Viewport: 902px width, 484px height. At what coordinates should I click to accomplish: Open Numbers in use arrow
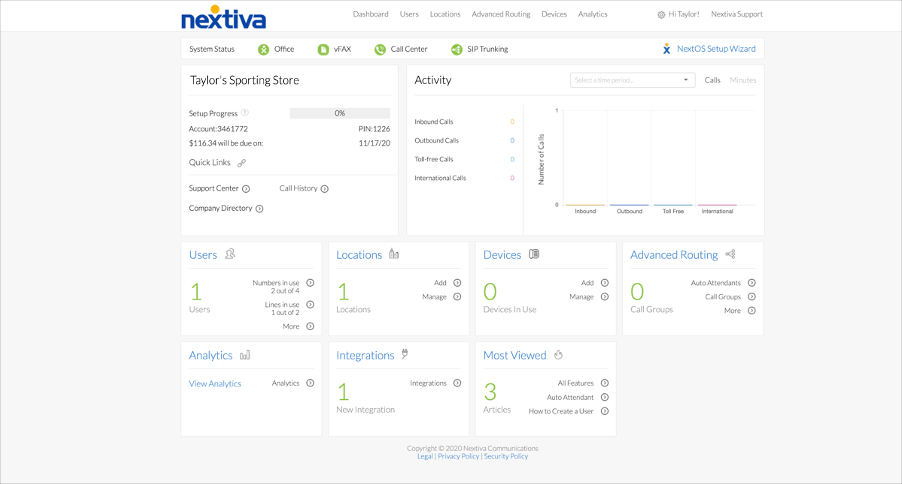(310, 283)
